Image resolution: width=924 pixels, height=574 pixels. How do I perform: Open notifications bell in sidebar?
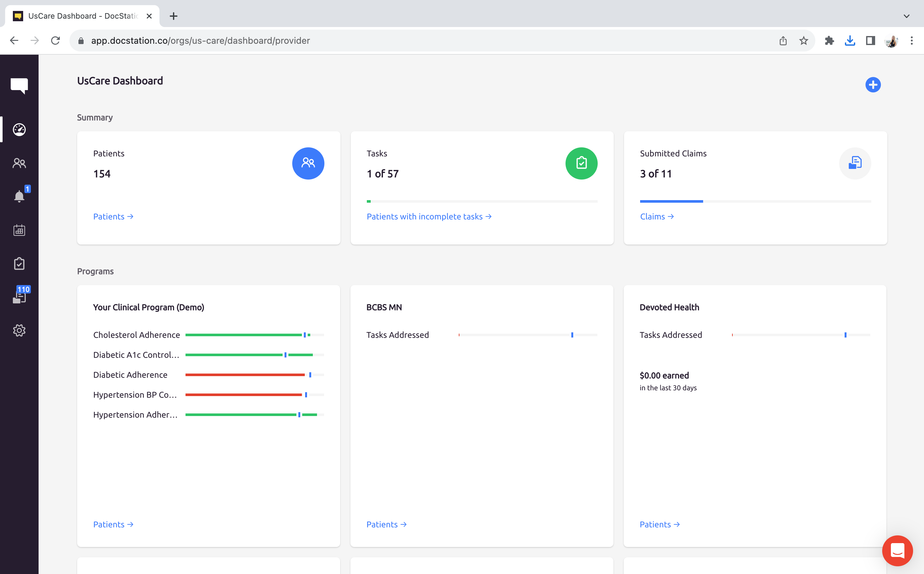point(19,196)
